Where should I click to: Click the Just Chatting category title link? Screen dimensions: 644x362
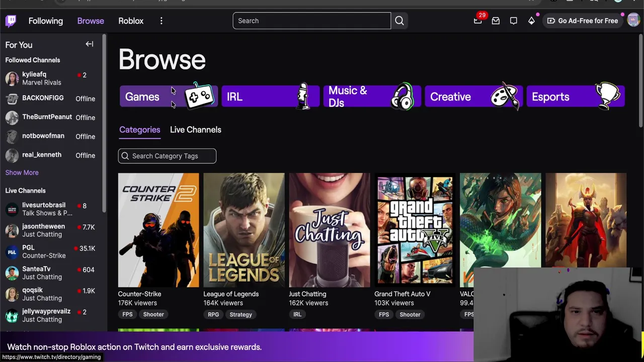click(x=307, y=294)
